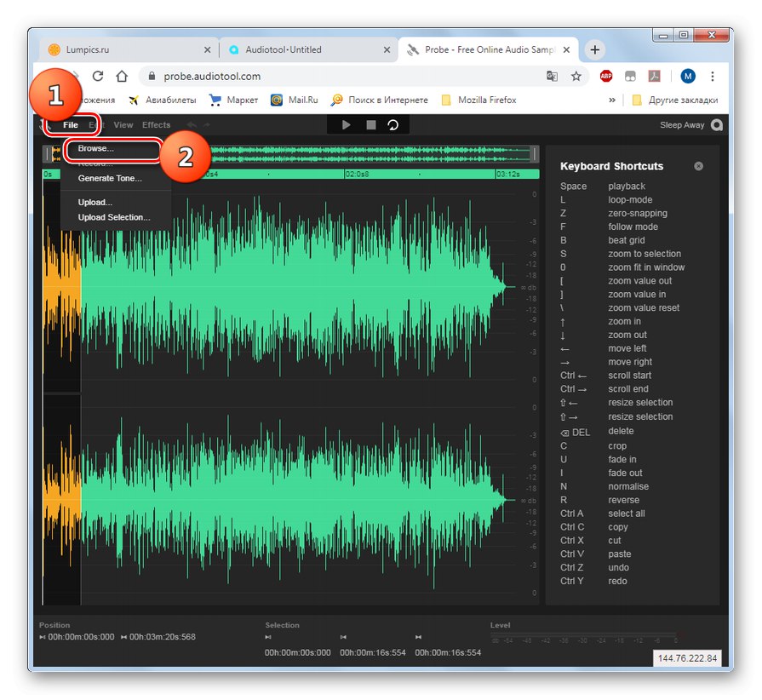The width and height of the screenshot is (762, 700).
Task: Open the Авиабилеты bookmark
Action: (162, 100)
